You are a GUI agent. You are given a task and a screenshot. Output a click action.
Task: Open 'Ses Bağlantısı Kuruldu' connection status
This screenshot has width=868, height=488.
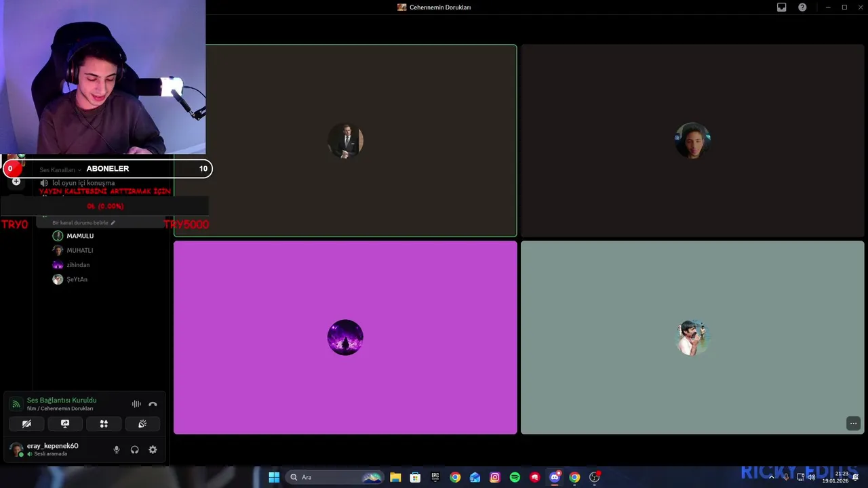62,401
